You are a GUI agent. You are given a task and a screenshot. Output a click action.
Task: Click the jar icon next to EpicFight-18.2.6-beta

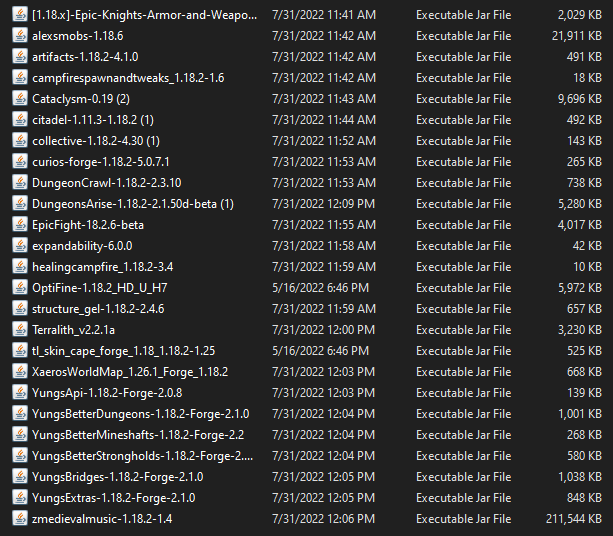pos(20,225)
